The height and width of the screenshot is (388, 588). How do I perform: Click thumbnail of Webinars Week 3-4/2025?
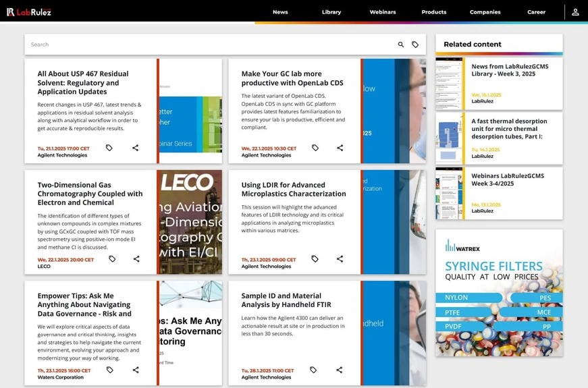(449, 194)
